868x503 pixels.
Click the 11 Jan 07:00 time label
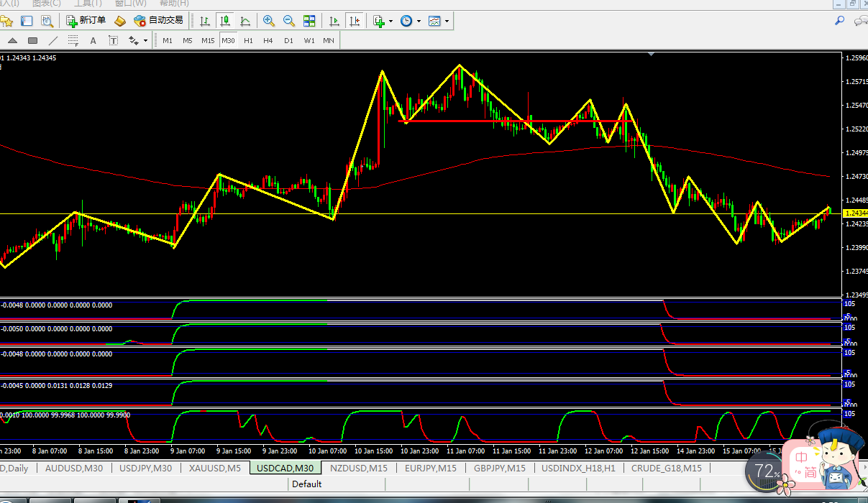coord(465,451)
